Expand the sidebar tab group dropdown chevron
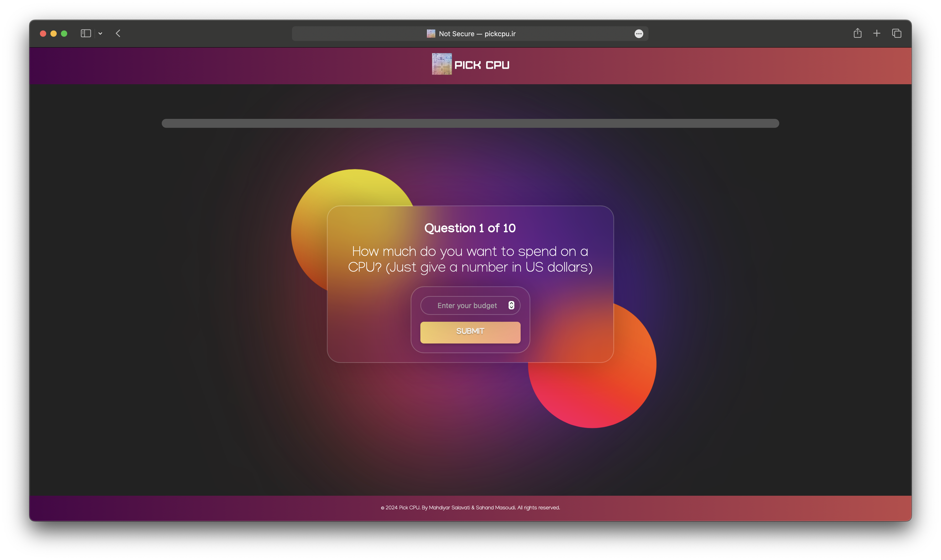Viewport: 941px width, 560px height. click(100, 34)
